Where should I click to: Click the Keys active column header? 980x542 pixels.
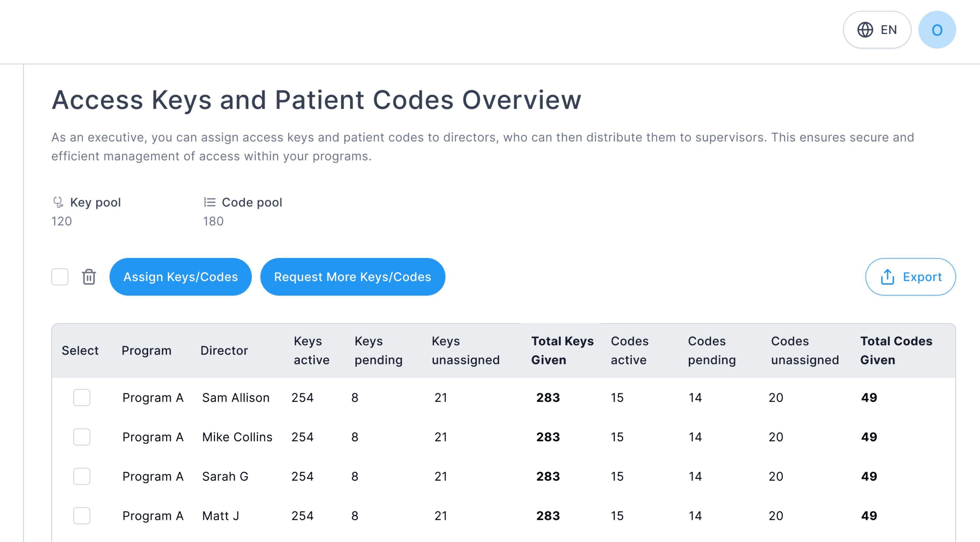(x=311, y=351)
